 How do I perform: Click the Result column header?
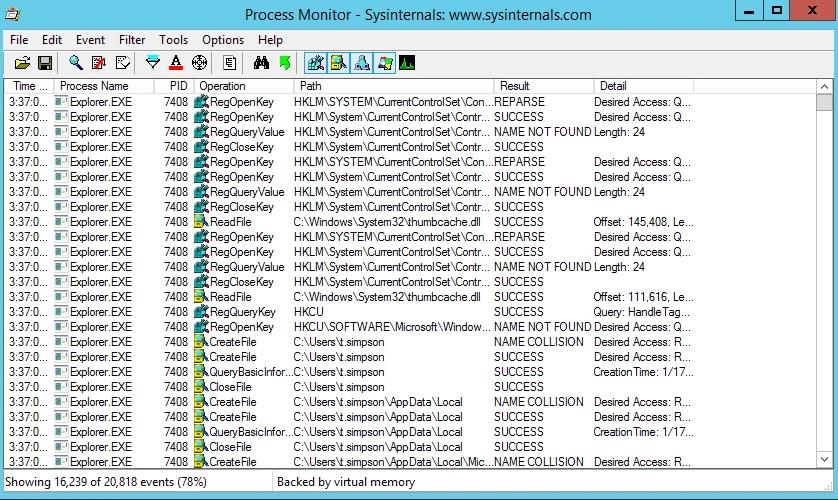[x=544, y=86]
